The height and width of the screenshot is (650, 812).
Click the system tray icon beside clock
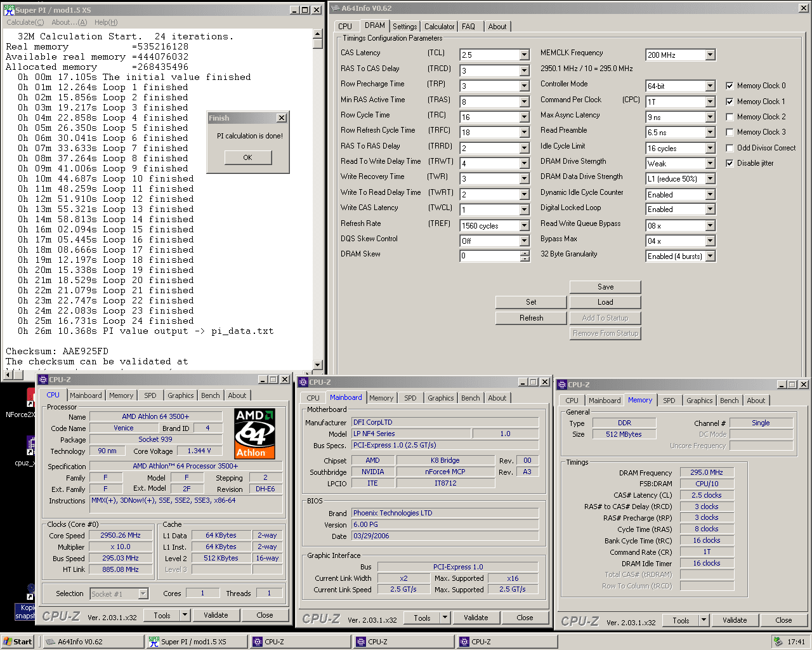pos(778,642)
